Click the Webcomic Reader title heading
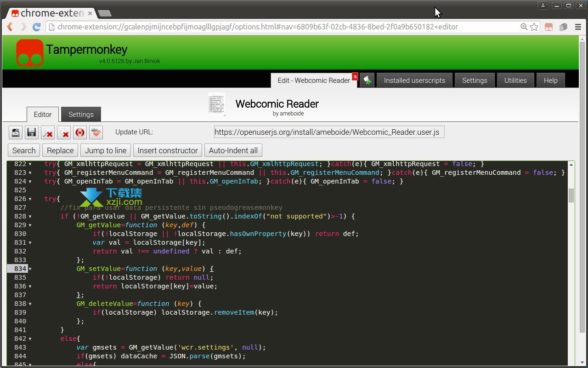This screenshot has height=368, width=588. [x=277, y=103]
